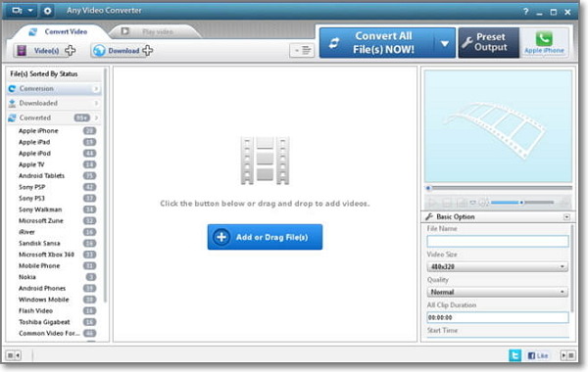The image size is (588, 372).
Task: Select Android Tablets in the sidebar list
Action: click(x=41, y=175)
